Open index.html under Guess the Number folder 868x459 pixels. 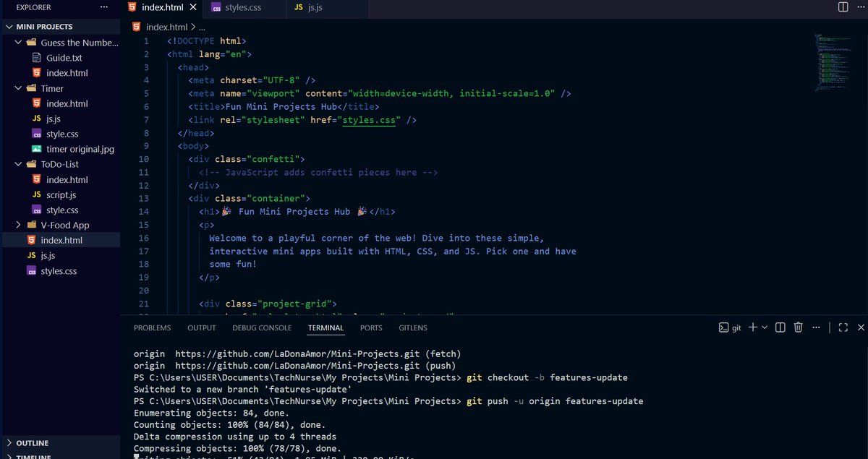pyautogui.click(x=60, y=73)
